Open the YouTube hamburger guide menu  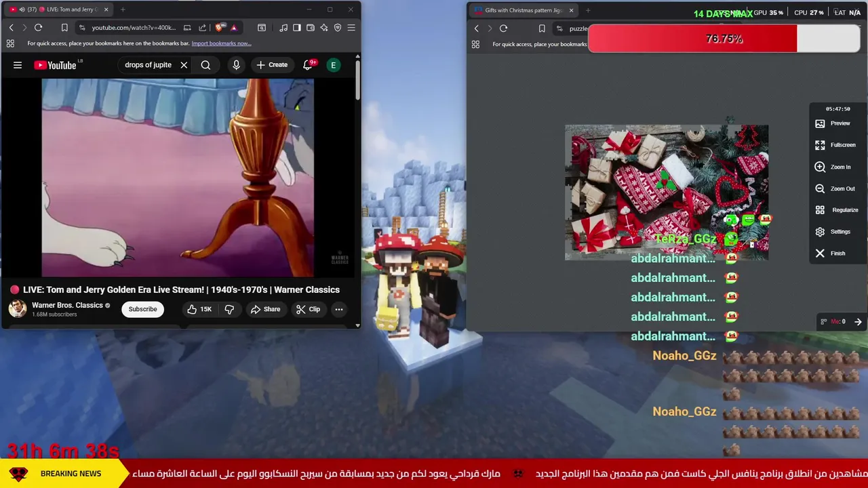[18, 65]
